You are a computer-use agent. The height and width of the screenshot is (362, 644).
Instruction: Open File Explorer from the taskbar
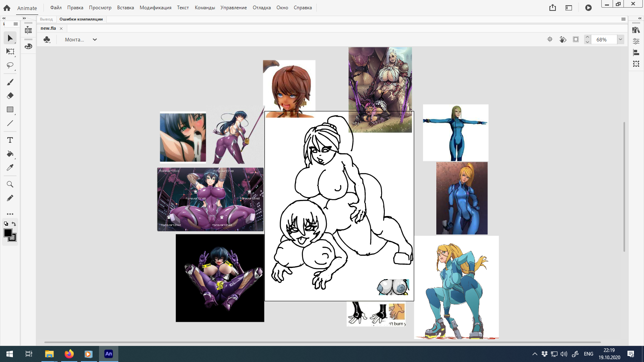pyautogui.click(x=49, y=354)
